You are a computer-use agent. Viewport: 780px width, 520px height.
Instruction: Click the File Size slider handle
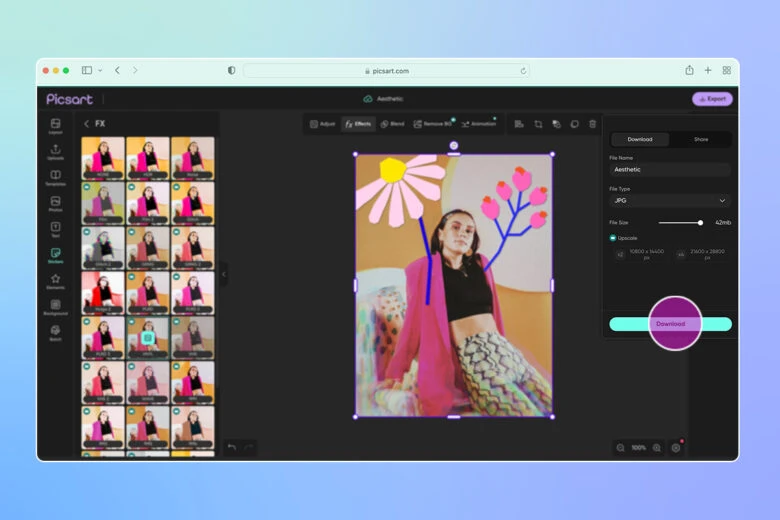[x=700, y=222]
